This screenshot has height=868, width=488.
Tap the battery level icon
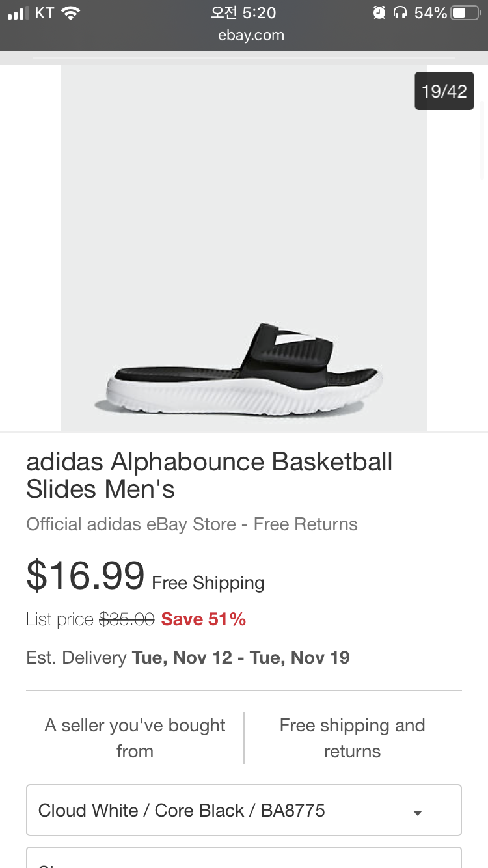point(465,12)
